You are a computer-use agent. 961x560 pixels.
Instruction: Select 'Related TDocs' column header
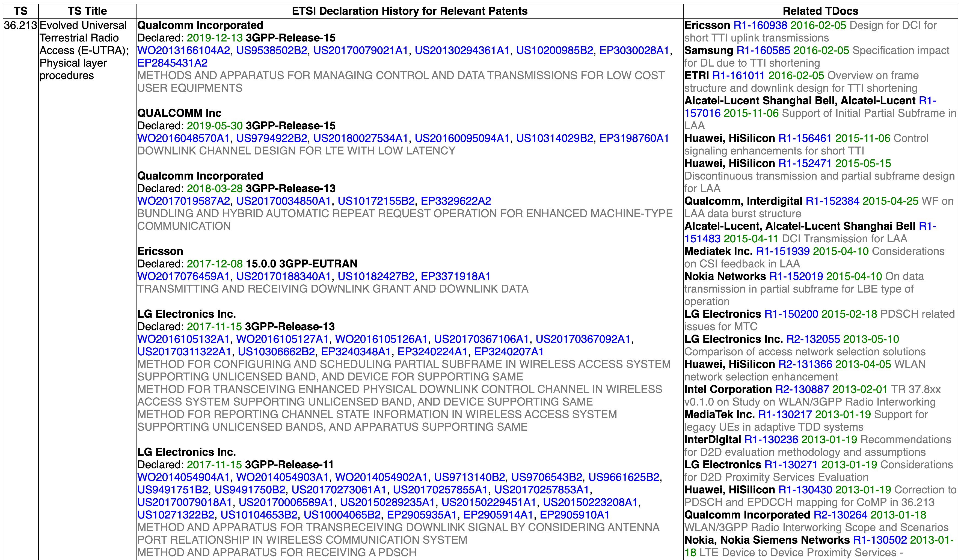tap(820, 11)
